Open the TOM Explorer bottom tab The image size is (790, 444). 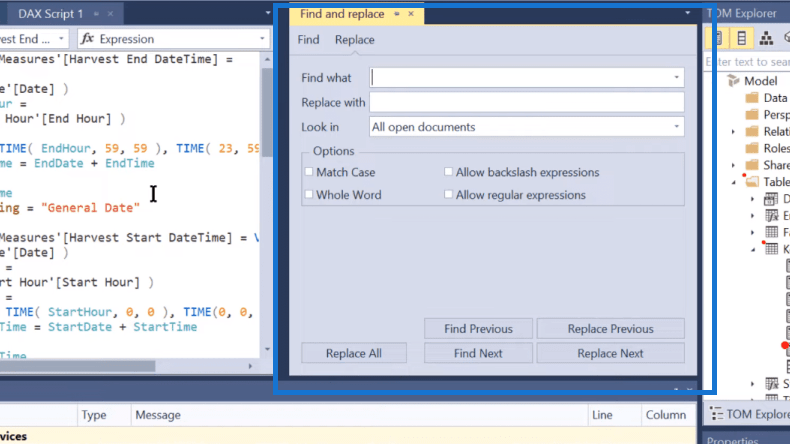coord(758,414)
